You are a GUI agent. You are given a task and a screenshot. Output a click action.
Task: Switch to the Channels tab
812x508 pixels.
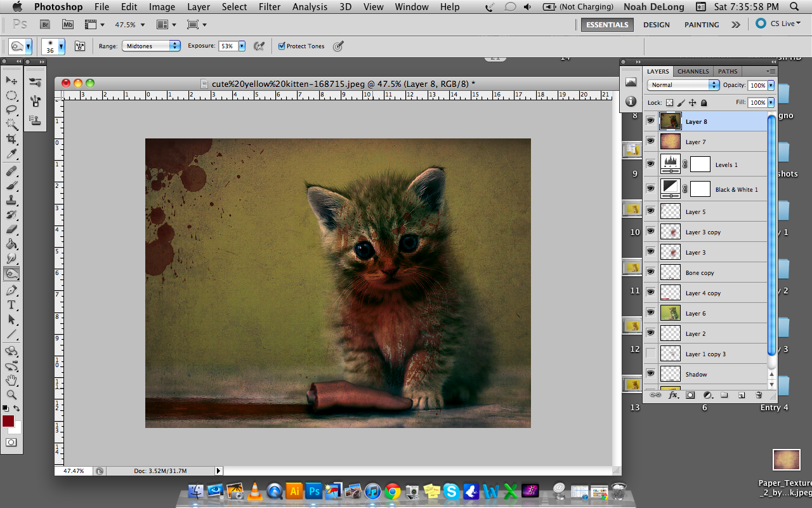click(x=693, y=71)
